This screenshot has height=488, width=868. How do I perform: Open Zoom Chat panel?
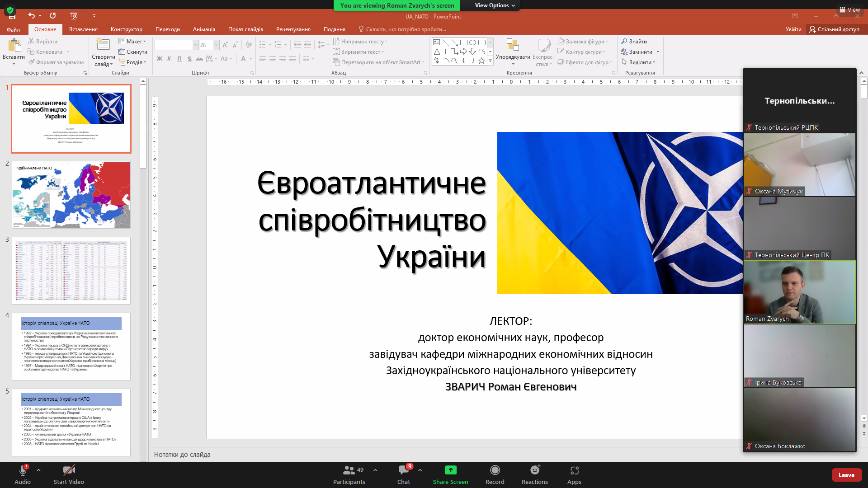point(404,475)
